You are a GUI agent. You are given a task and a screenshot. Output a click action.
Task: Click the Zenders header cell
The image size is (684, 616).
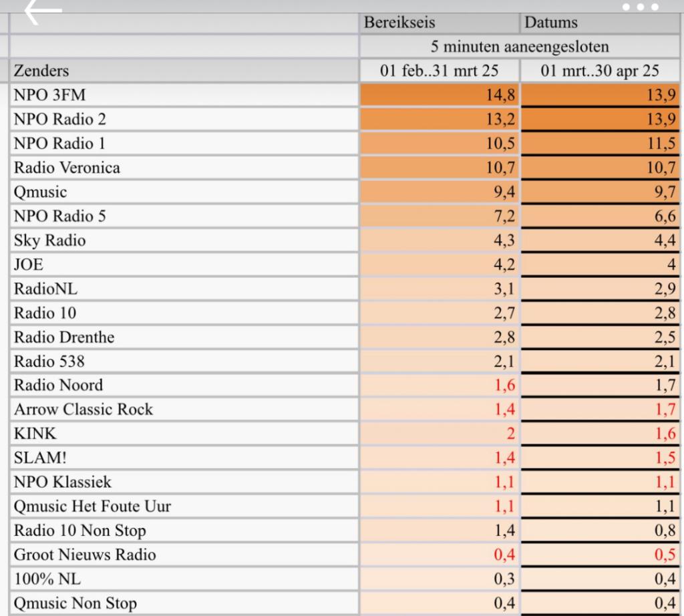pos(184,71)
